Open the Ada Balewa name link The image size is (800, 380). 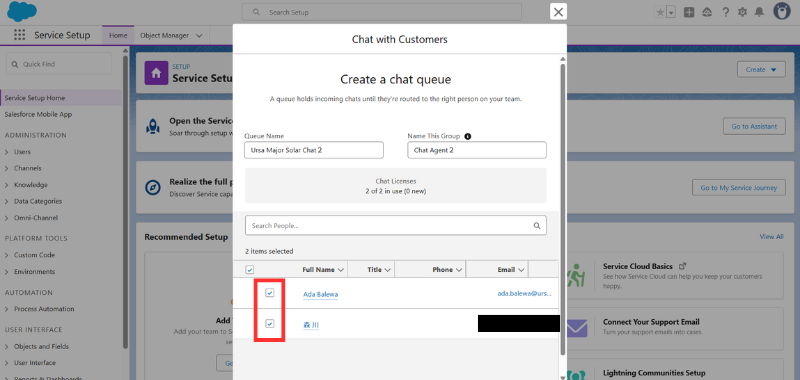pos(320,294)
